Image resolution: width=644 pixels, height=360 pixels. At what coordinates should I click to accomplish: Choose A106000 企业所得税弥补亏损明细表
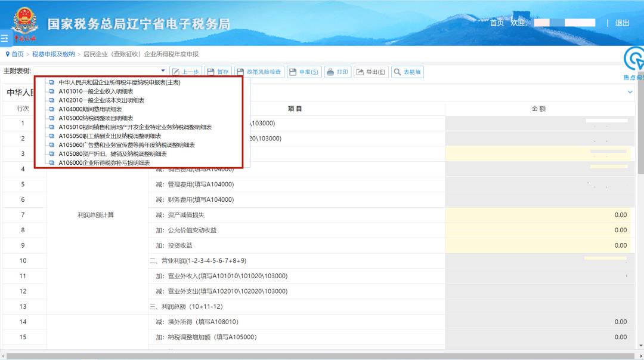pos(104,162)
